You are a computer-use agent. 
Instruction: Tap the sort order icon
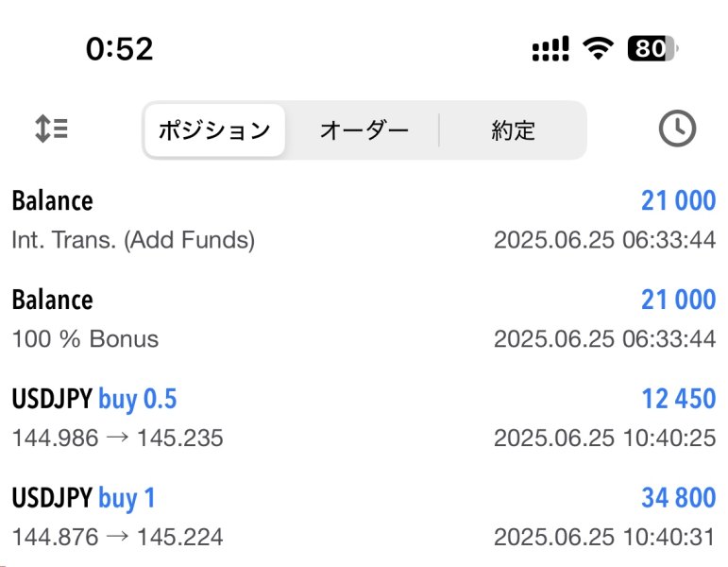pyautogui.click(x=51, y=129)
